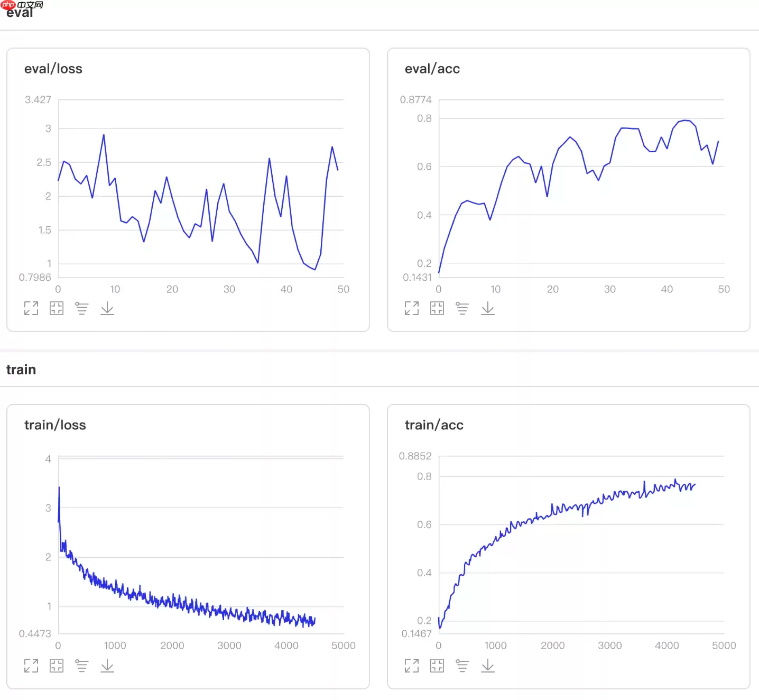
Task: Maximize the train/acc chart
Action: 412,666
